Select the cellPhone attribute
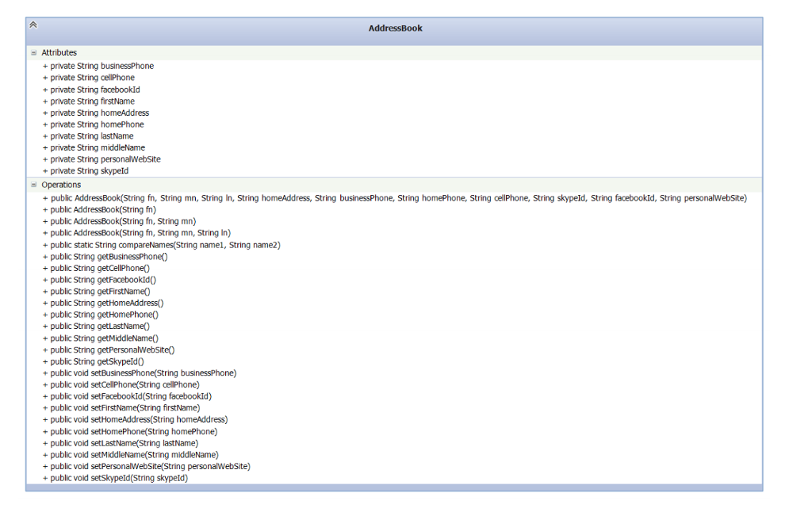This screenshot has width=812, height=512. click(x=90, y=78)
